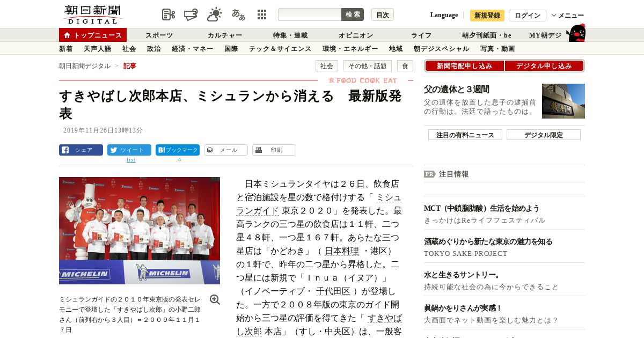Open 社会 submenu item

tap(129, 49)
